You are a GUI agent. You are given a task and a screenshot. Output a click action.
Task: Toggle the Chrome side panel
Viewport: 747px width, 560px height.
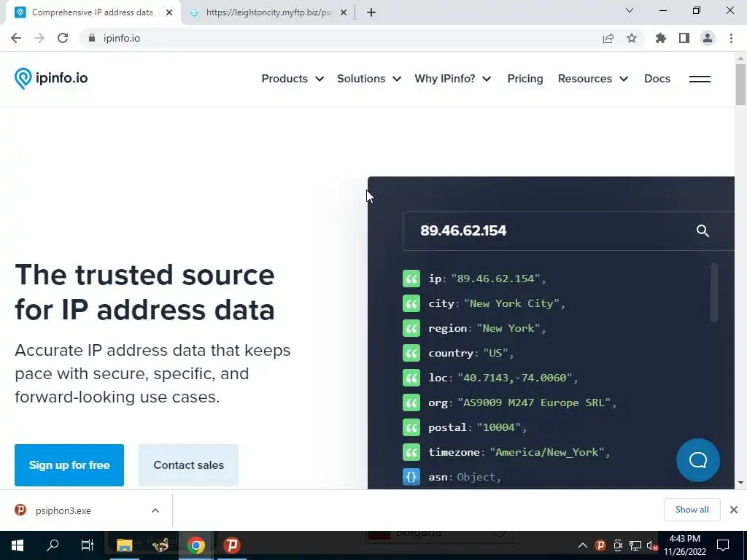684,38
